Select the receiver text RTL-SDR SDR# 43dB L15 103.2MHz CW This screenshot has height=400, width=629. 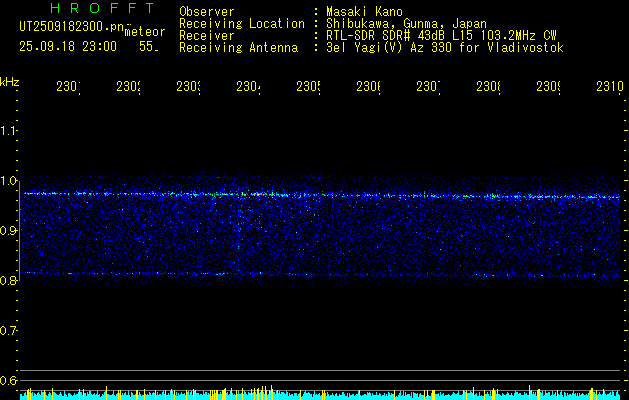click(442, 36)
